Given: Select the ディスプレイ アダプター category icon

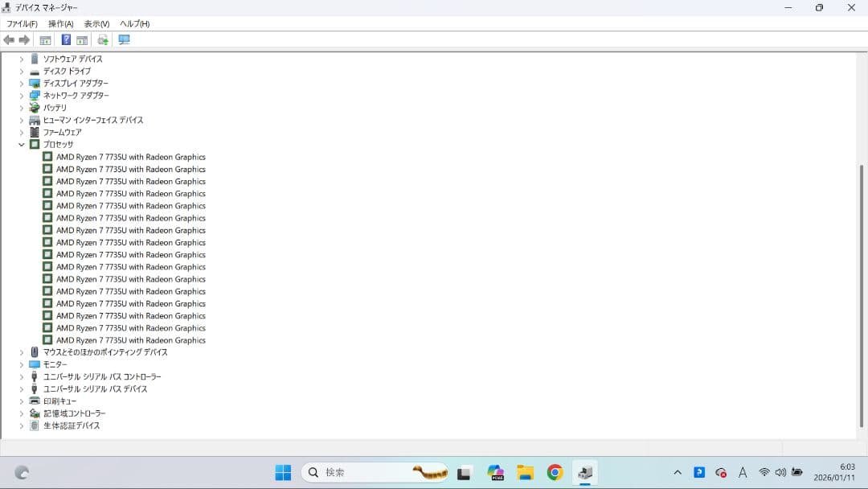Looking at the screenshot, I should click(35, 84).
